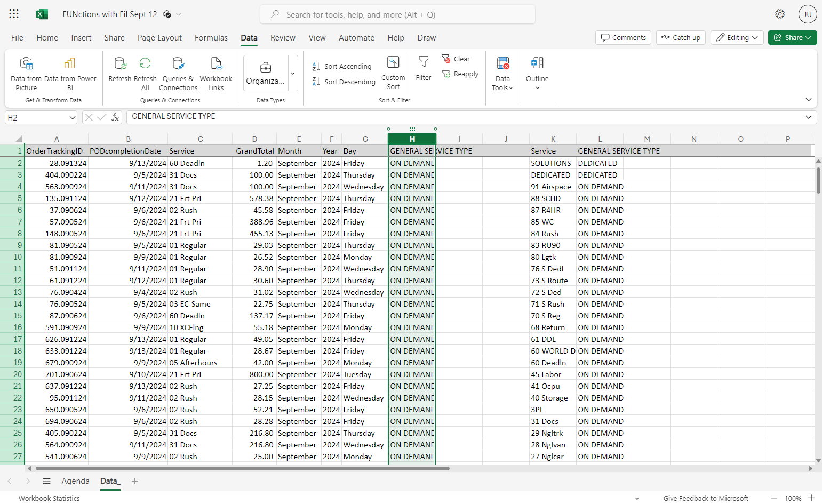Viewport: 822px width, 504px height.
Task: Open the Editing mode dropdown
Action: click(x=737, y=37)
